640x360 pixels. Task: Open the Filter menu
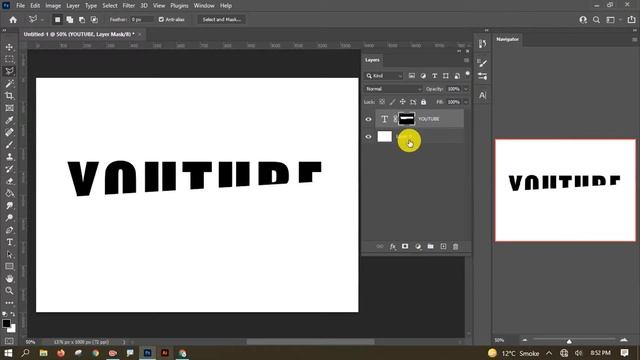pyautogui.click(x=129, y=6)
